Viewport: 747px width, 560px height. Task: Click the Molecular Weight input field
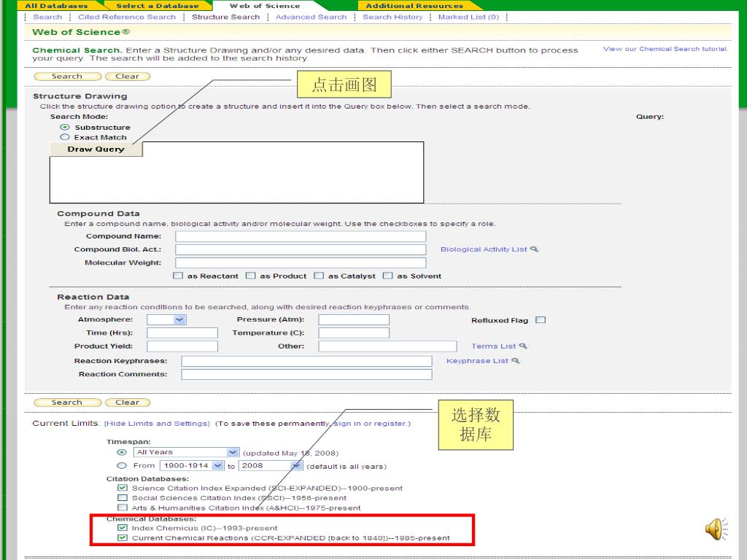[x=301, y=262]
